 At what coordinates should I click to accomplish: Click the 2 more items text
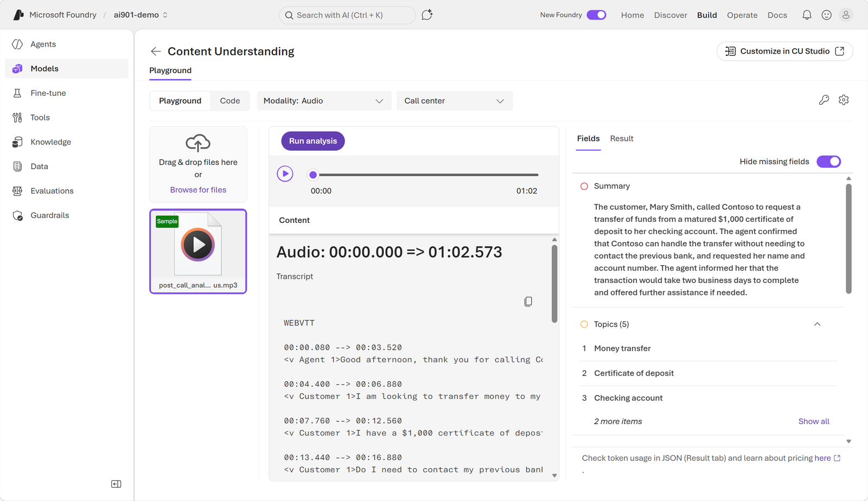(618, 421)
